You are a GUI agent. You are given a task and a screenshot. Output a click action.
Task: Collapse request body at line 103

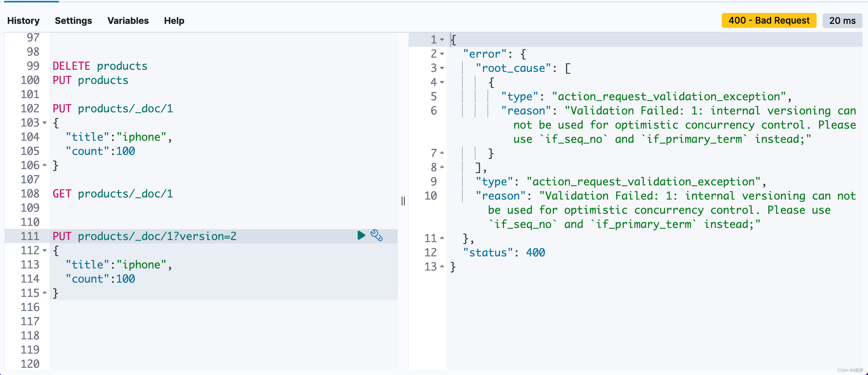(44, 123)
